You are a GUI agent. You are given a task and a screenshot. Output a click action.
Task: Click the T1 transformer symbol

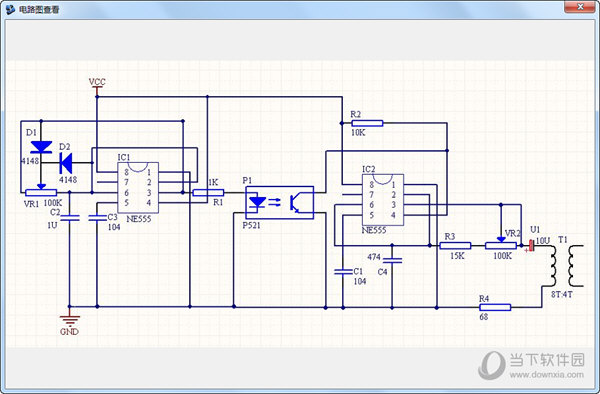click(x=567, y=266)
